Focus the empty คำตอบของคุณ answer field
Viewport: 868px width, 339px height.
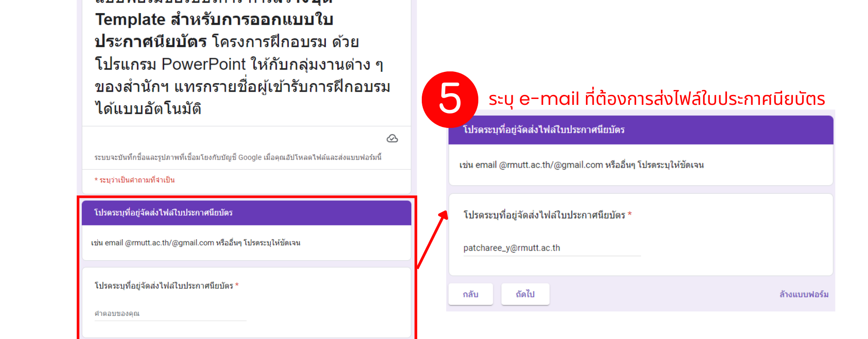170,314
